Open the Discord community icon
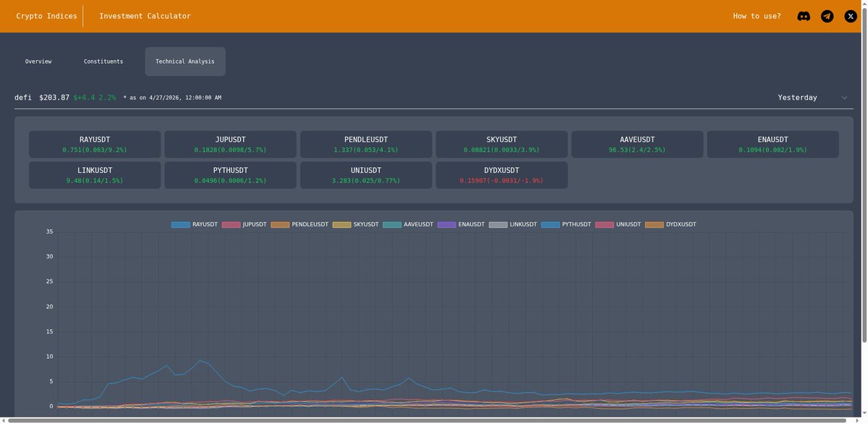The image size is (868, 424). (x=804, y=15)
